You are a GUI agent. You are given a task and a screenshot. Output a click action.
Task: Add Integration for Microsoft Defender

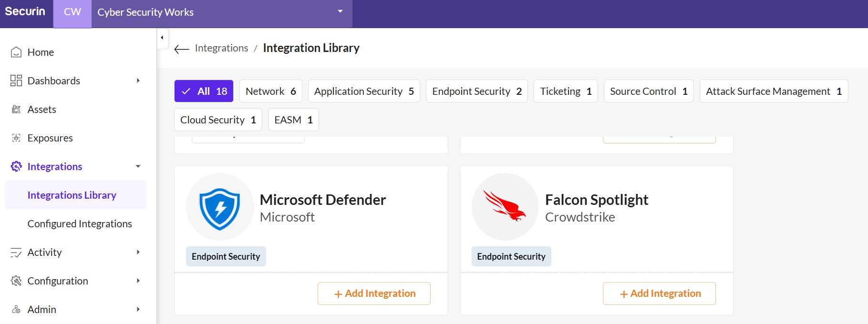pos(374,294)
